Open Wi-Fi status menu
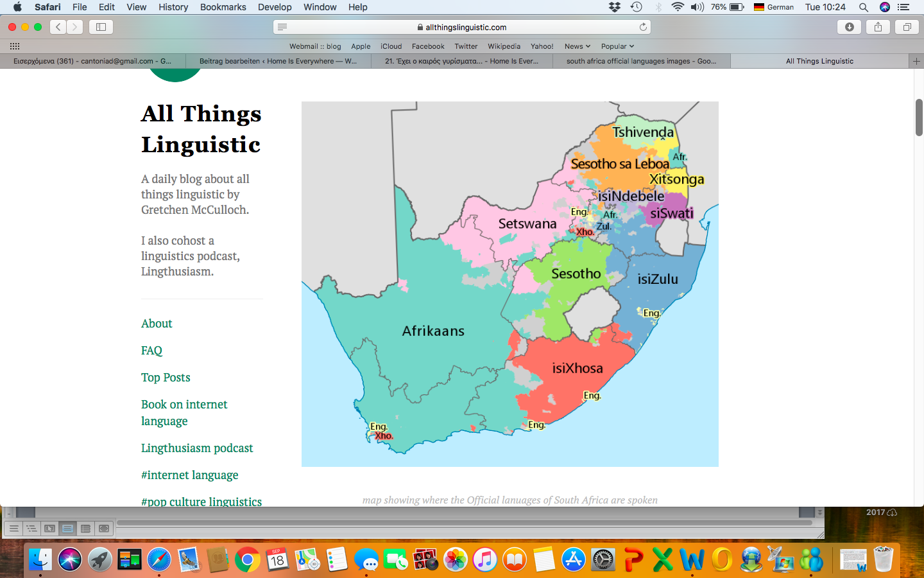Viewport: 924px width, 578px height. (x=678, y=7)
